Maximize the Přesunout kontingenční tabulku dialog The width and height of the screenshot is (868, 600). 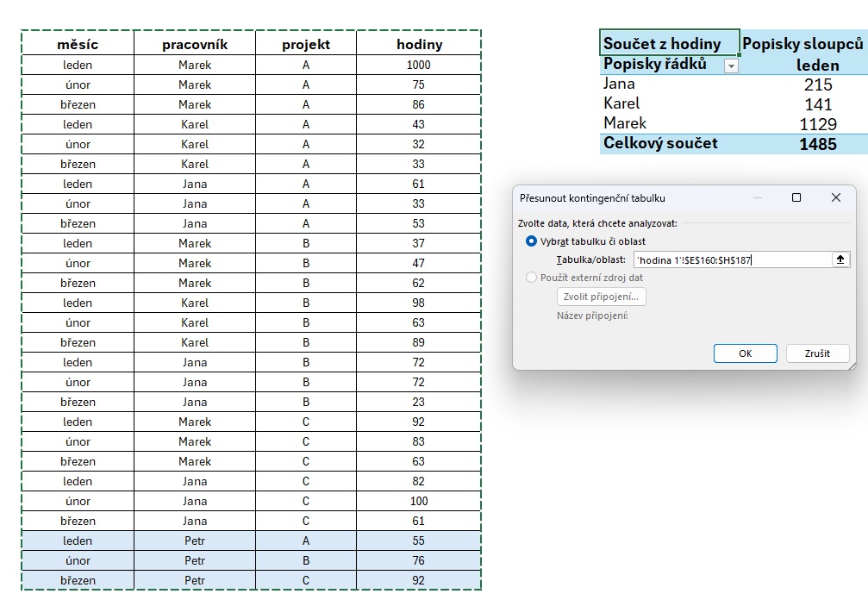[x=796, y=197]
